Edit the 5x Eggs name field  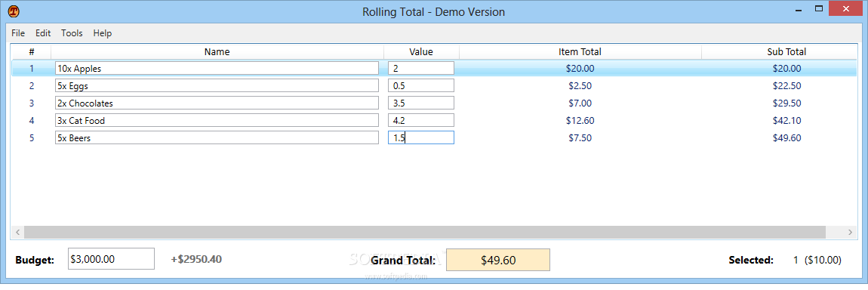(x=217, y=86)
